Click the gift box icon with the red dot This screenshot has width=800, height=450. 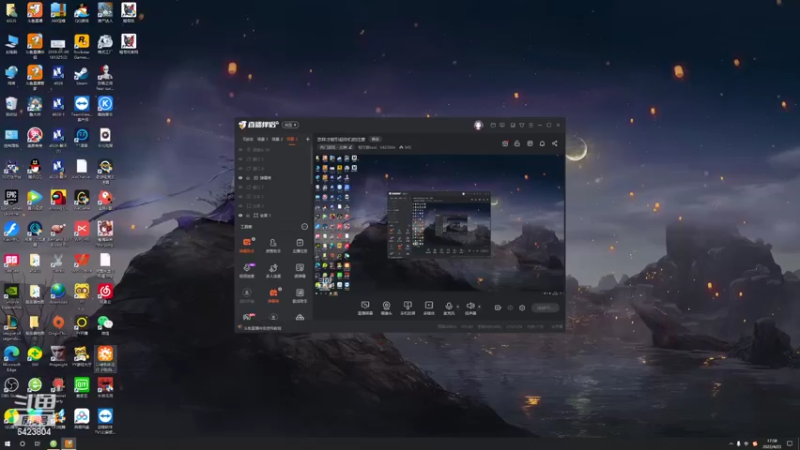pos(505,143)
